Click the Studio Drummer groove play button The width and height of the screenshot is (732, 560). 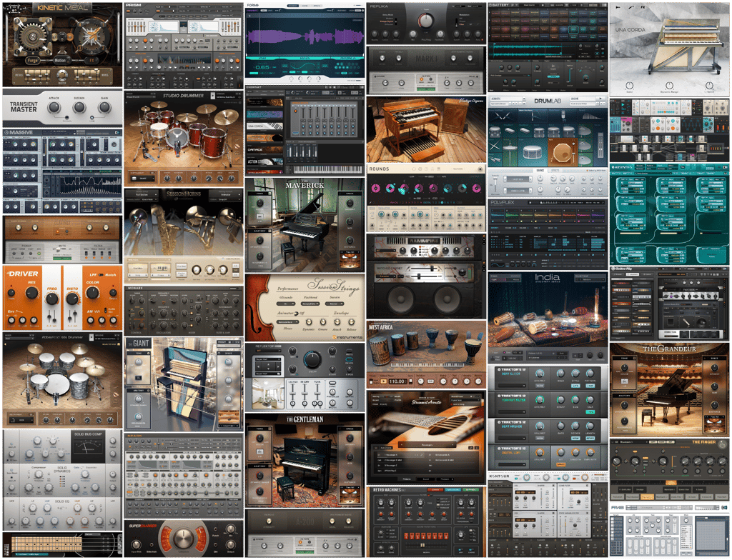[x=212, y=95]
